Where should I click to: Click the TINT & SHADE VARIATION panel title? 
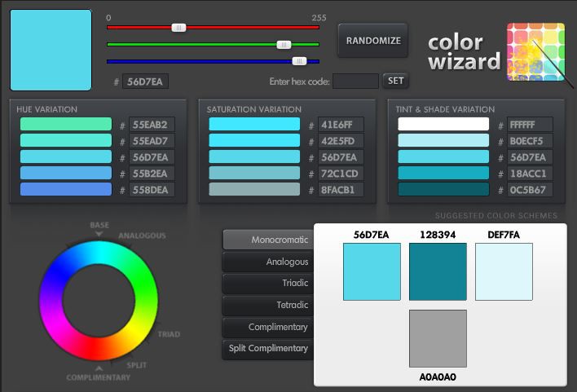point(445,109)
